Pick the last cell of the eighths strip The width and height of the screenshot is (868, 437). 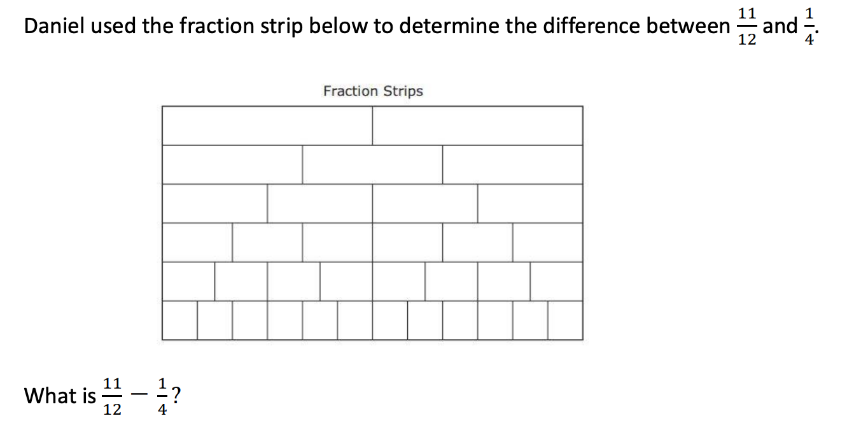[556, 281]
